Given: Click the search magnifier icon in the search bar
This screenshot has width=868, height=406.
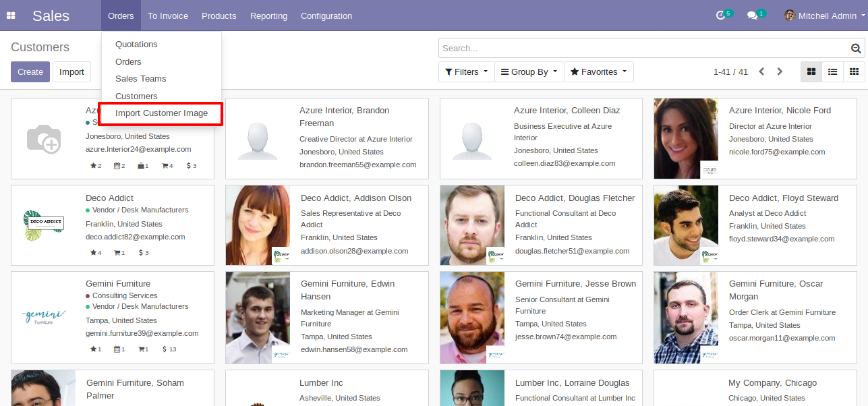Looking at the screenshot, I should coord(856,49).
